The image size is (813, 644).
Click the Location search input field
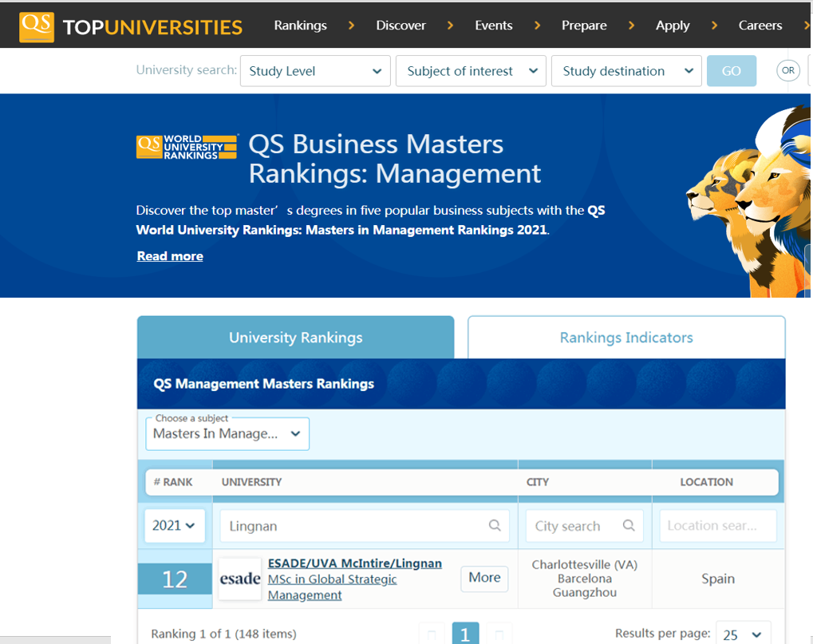(718, 526)
